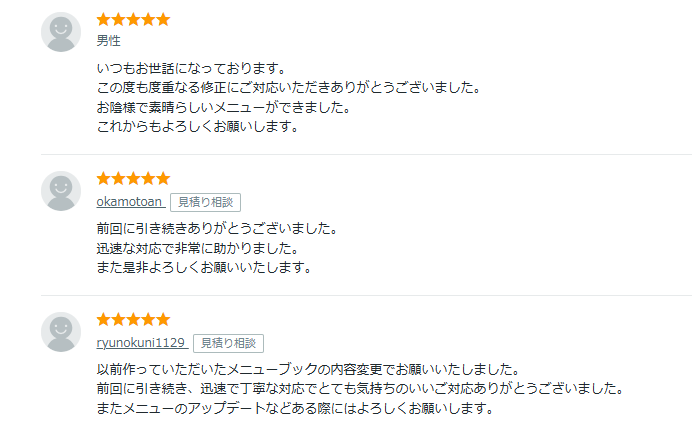Click the line お陰様で素晴らしいメニューができました

(222, 107)
